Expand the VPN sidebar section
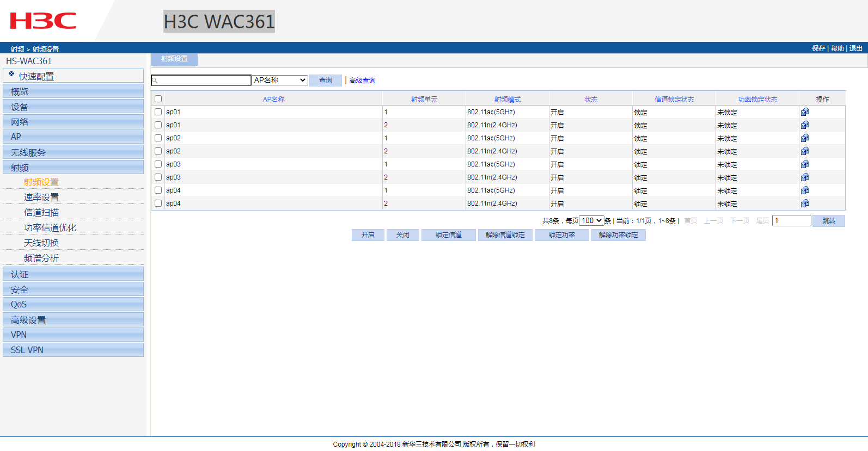The width and height of the screenshot is (868, 451). [x=73, y=335]
